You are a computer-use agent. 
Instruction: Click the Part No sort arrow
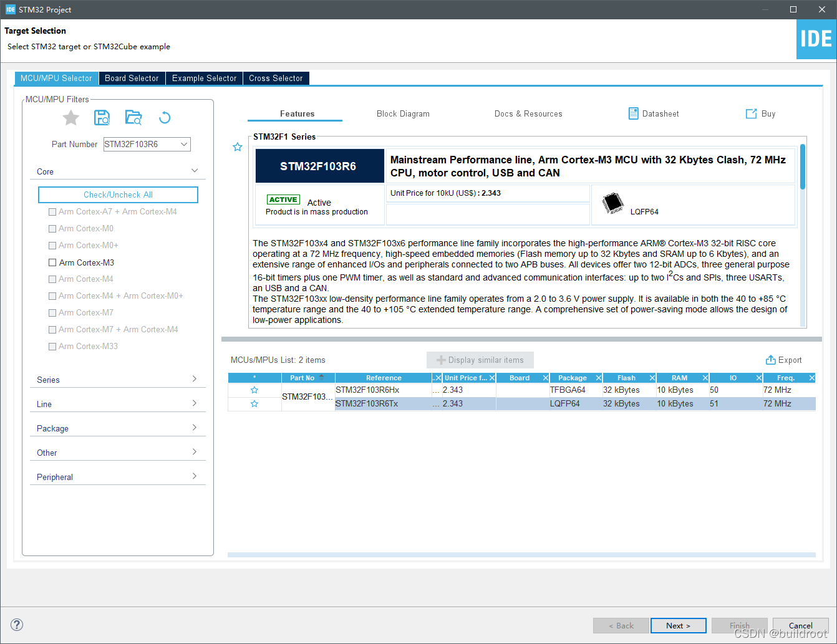point(322,377)
